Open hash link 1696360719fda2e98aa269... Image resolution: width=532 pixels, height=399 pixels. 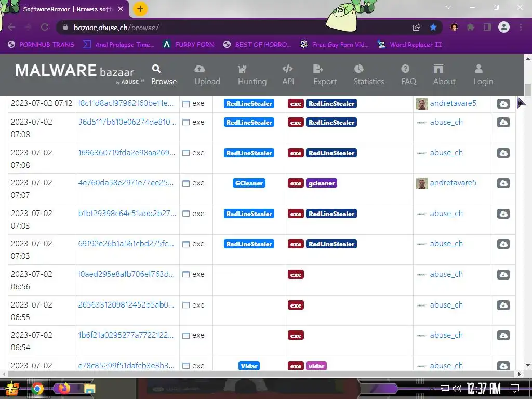[127, 153]
